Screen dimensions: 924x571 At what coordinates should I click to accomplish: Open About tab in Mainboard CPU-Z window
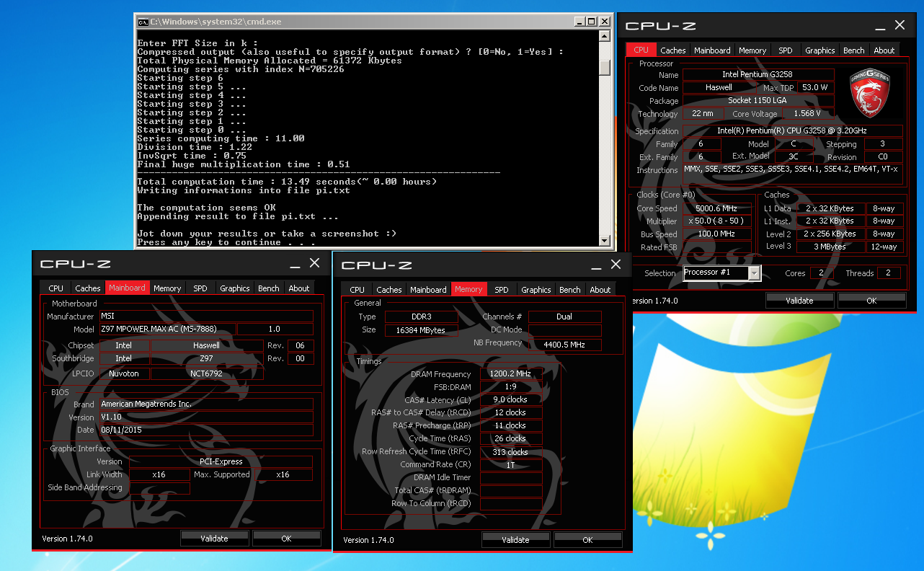click(299, 288)
